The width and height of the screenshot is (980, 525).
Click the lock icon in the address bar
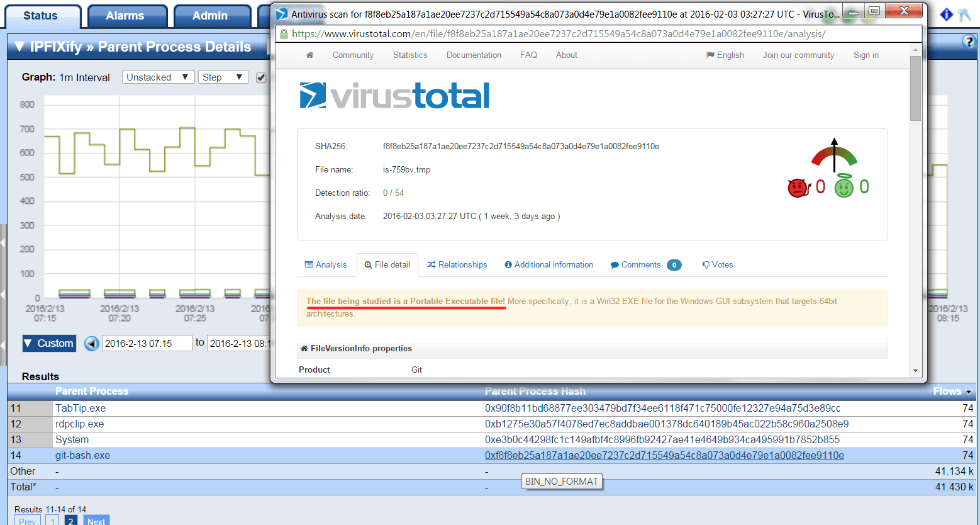(x=284, y=34)
